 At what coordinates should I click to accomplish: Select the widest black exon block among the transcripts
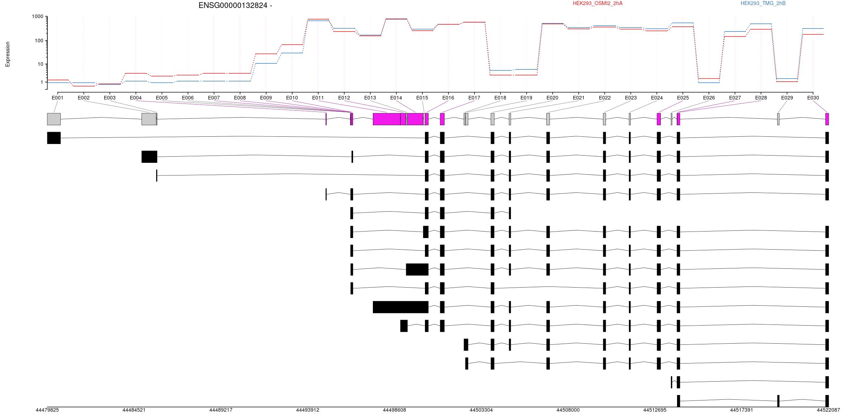[401, 307]
